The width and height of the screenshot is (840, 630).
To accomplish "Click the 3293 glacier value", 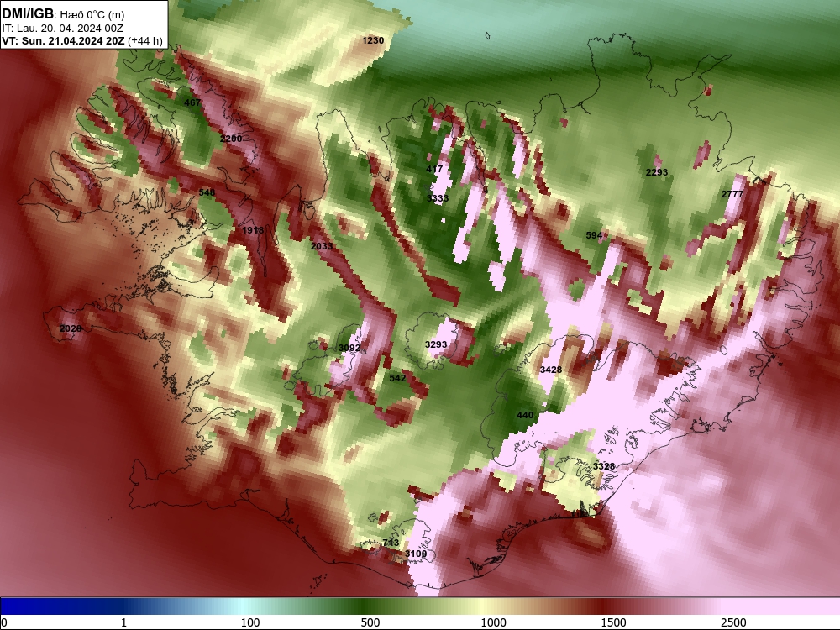I will [436, 344].
